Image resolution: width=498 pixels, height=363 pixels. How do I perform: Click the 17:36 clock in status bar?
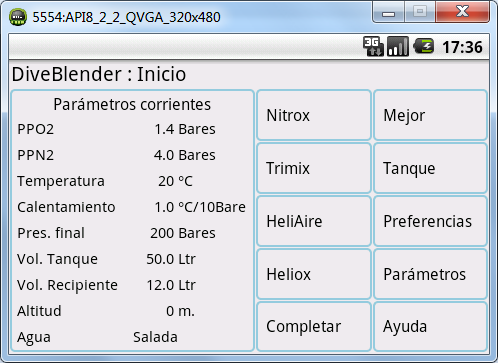(462, 47)
